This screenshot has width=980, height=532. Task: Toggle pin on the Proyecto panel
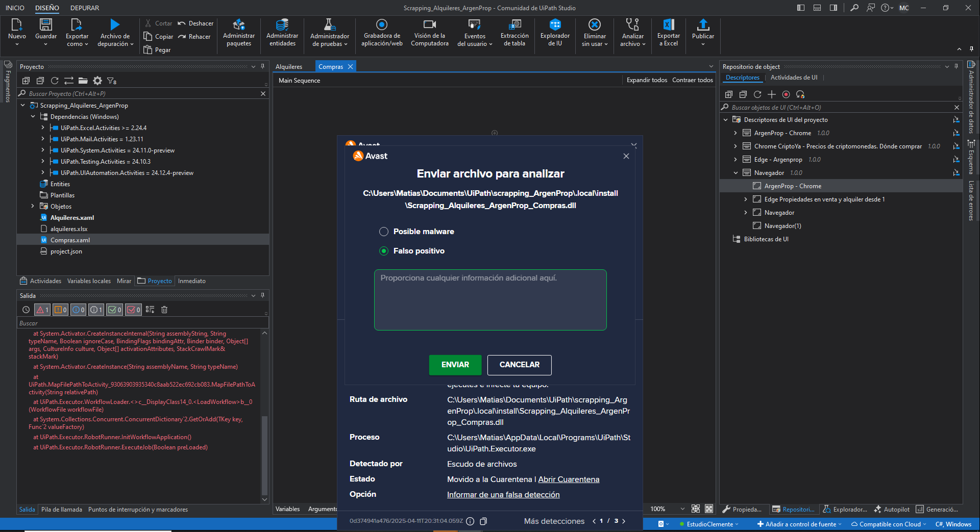click(x=263, y=66)
